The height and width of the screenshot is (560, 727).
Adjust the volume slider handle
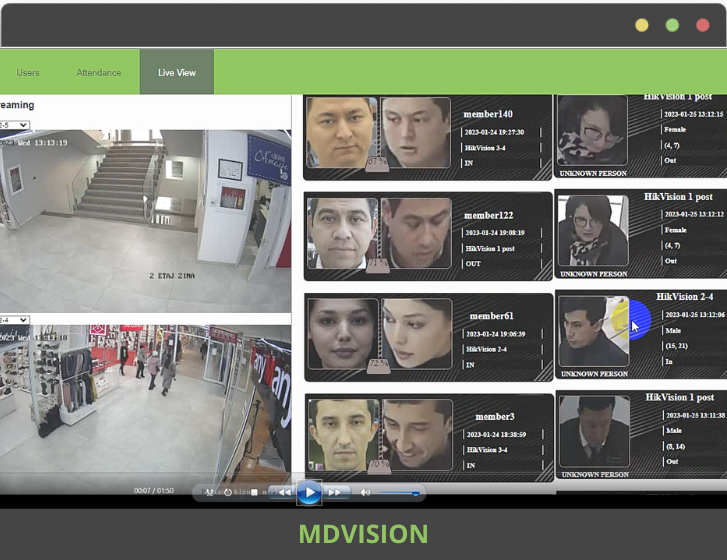(416, 492)
